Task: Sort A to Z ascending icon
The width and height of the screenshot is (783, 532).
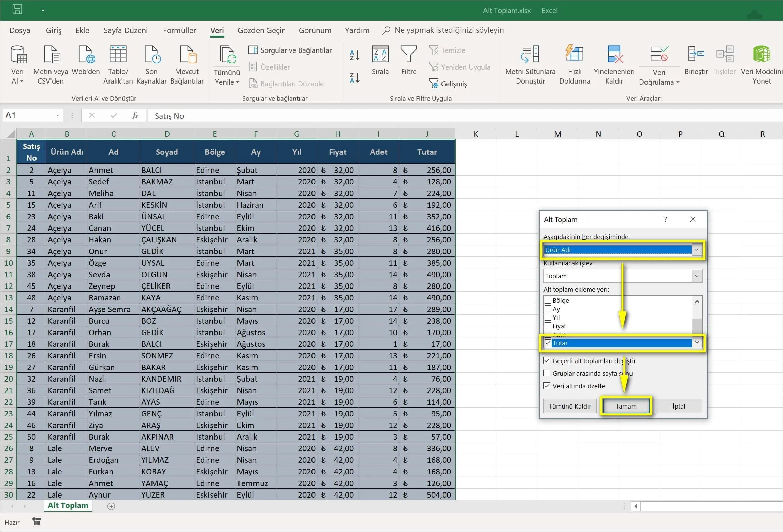Action: tap(354, 55)
